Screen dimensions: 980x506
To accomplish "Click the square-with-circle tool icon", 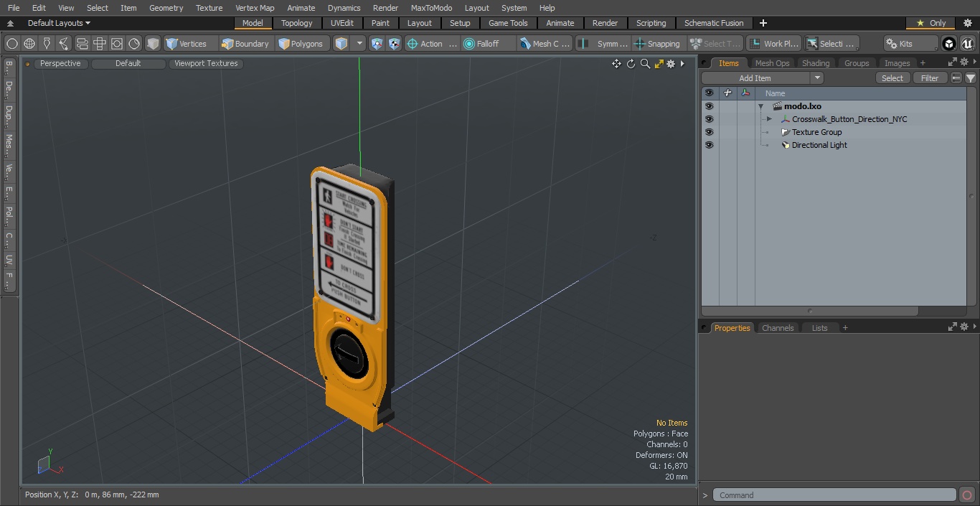I will pyautogui.click(x=117, y=44).
